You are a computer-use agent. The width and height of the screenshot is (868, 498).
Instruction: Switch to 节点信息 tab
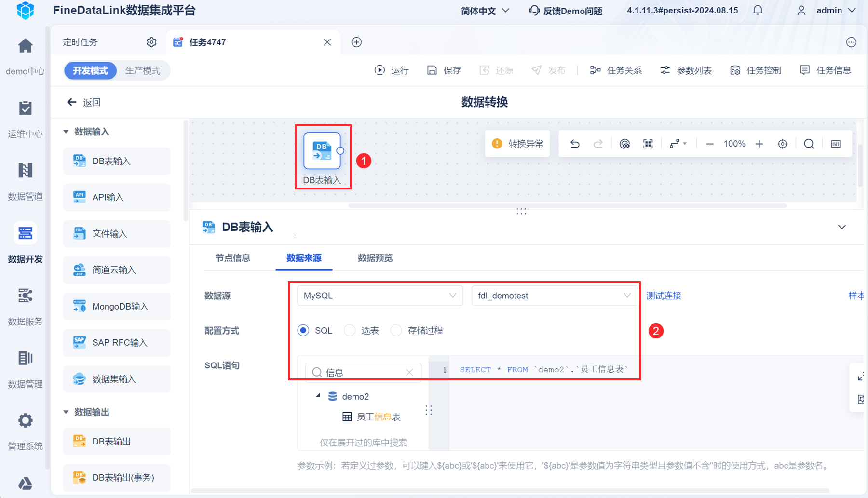[x=233, y=258]
